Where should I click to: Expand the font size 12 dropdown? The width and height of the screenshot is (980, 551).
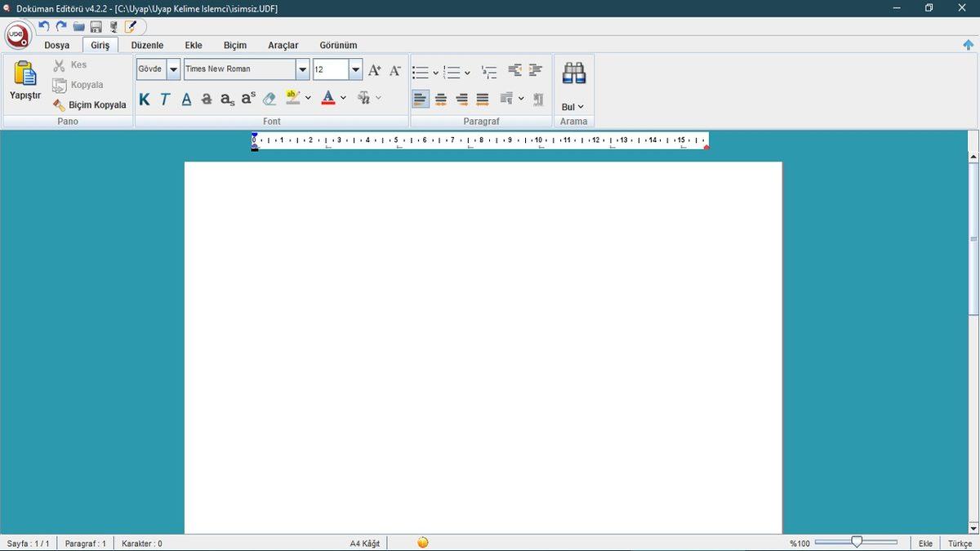pyautogui.click(x=355, y=69)
